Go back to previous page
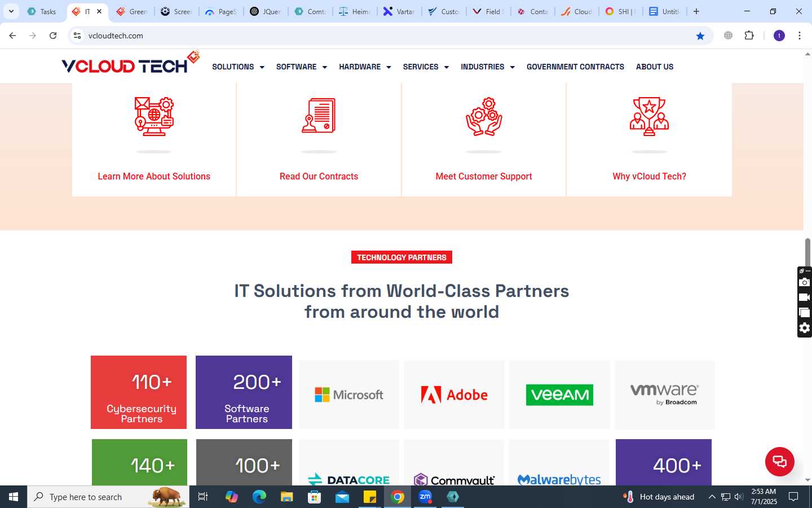Image resolution: width=812 pixels, height=508 pixels. tap(12, 36)
